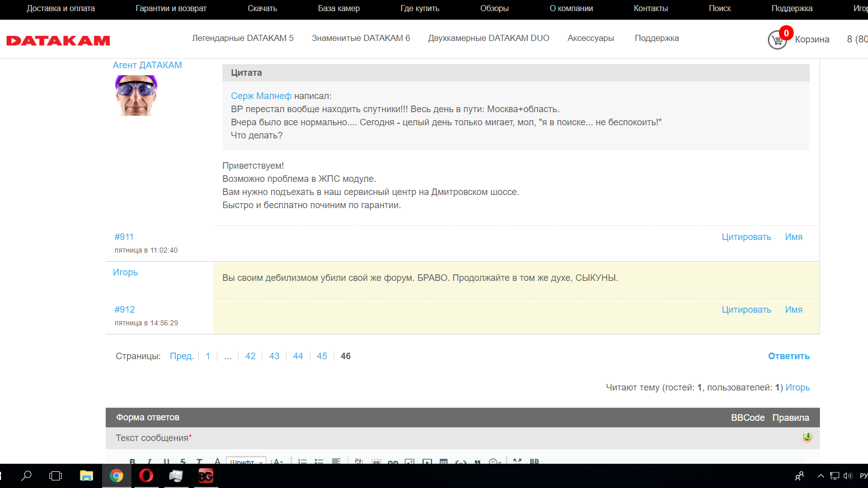This screenshot has width=868, height=488.
Task: Click the green icon in message text header
Action: tap(807, 437)
